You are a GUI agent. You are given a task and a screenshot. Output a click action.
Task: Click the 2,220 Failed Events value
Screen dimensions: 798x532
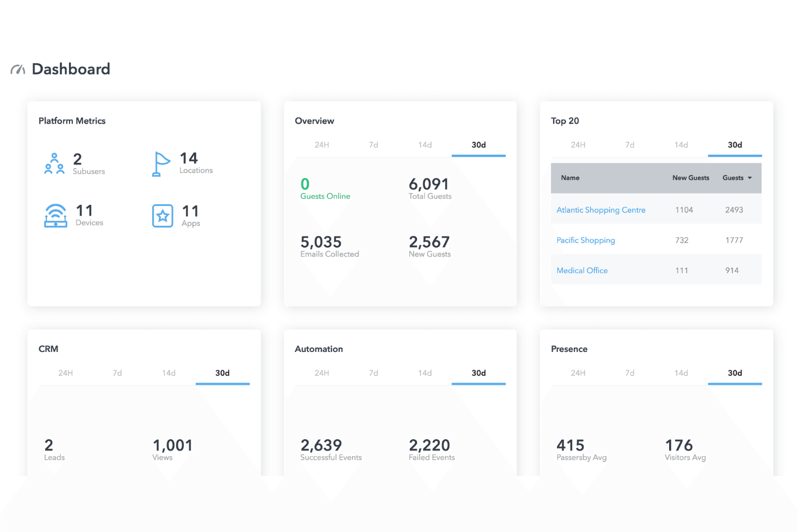(x=429, y=445)
